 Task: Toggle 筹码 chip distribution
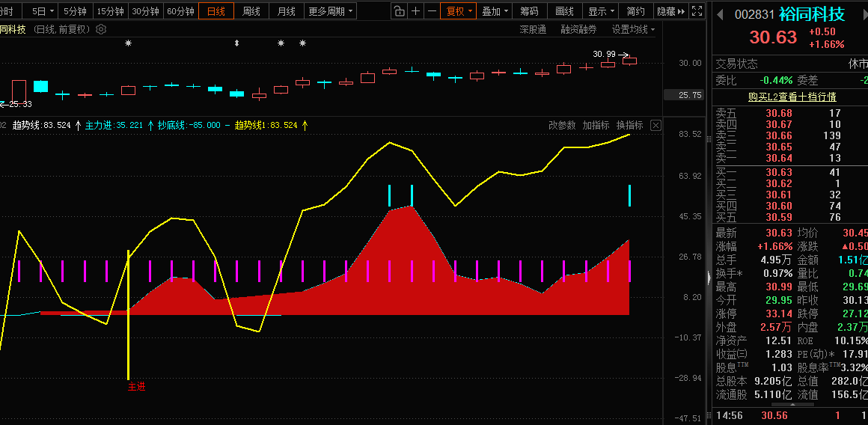pos(529,11)
